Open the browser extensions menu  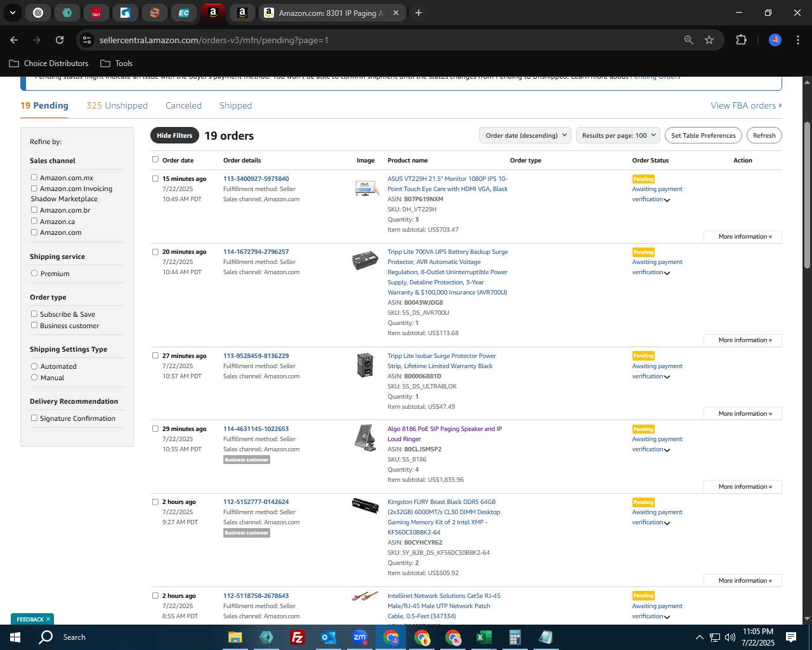pyautogui.click(x=741, y=40)
